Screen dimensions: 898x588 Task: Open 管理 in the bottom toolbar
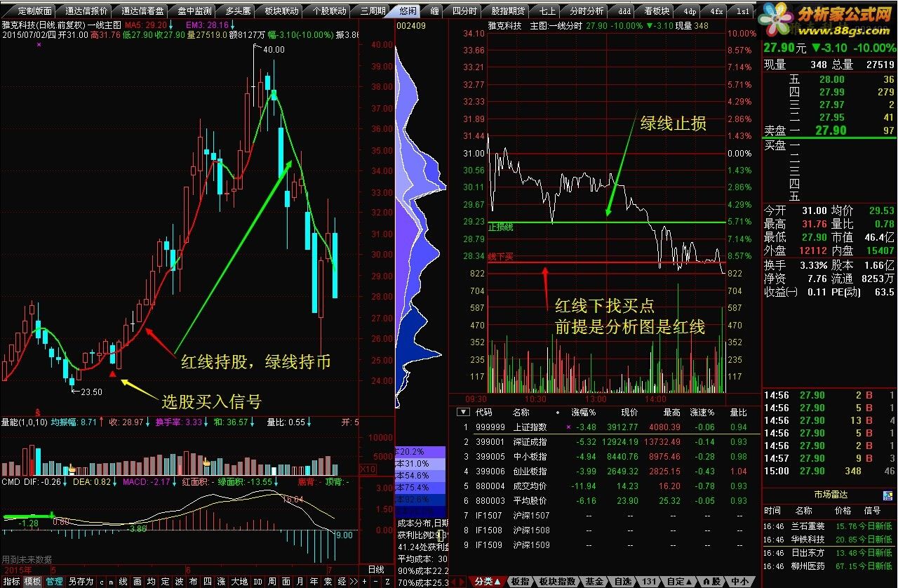[x=54, y=582]
